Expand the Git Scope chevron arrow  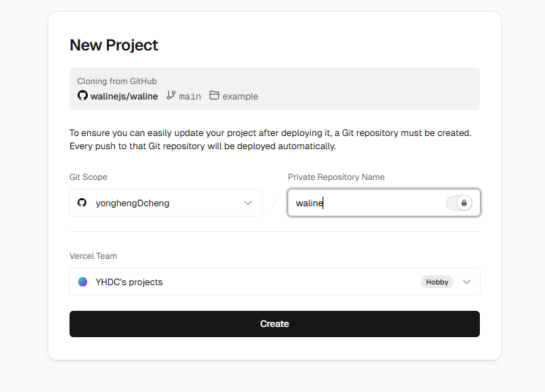(x=248, y=203)
